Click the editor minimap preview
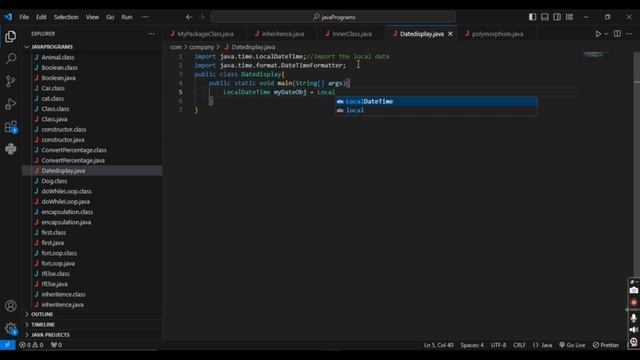The width and height of the screenshot is (640, 360). point(595,54)
